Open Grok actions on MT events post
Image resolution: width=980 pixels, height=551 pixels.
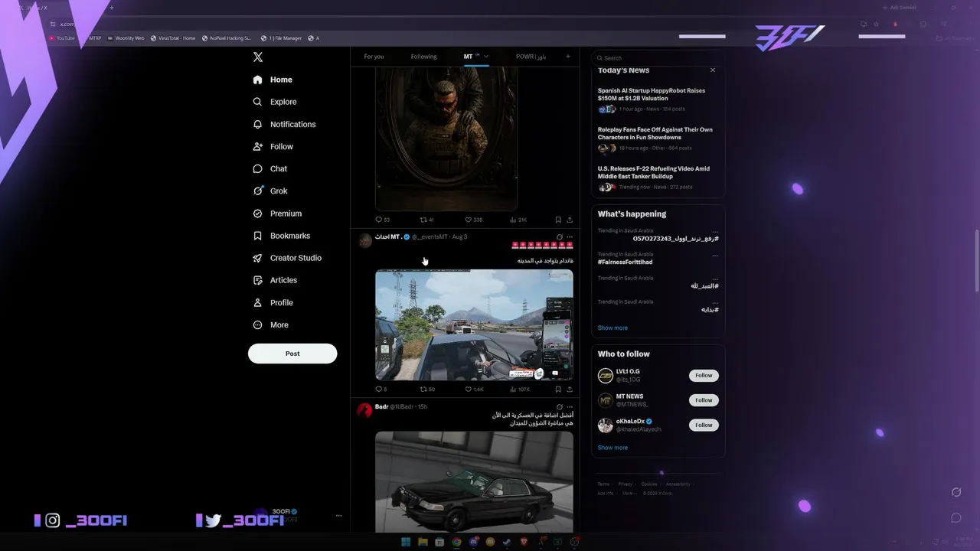560,237
